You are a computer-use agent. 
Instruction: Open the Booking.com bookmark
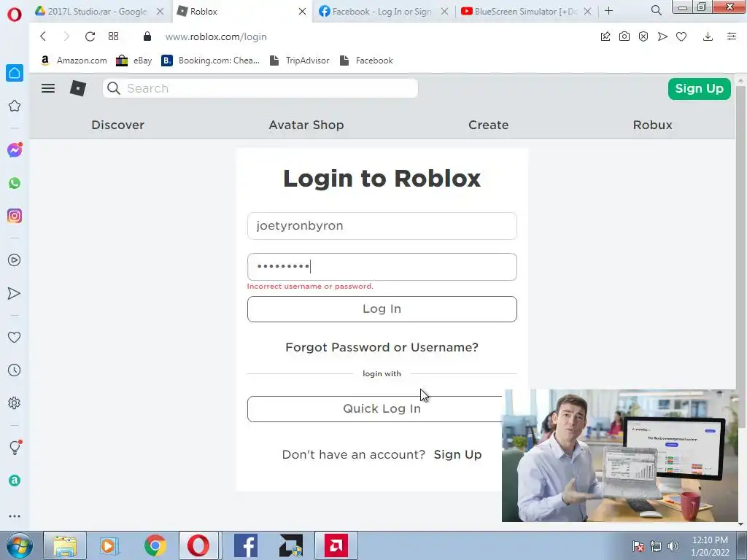pos(211,61)
